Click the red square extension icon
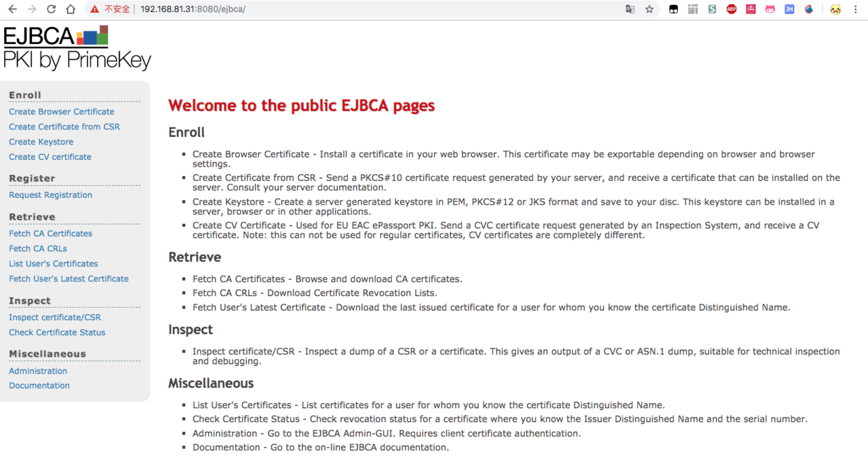The height and width of the screenshot is (465, 868). [x=751, y=9]
